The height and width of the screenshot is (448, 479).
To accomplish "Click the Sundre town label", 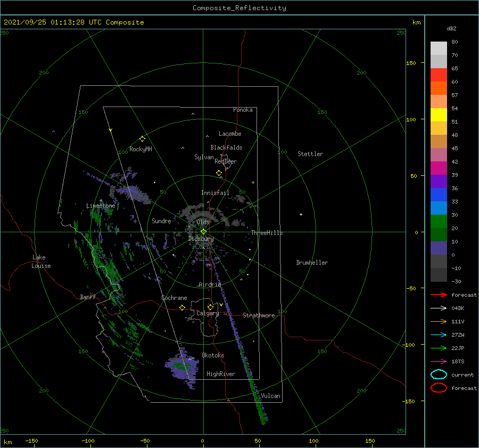I will click(162, 221).
